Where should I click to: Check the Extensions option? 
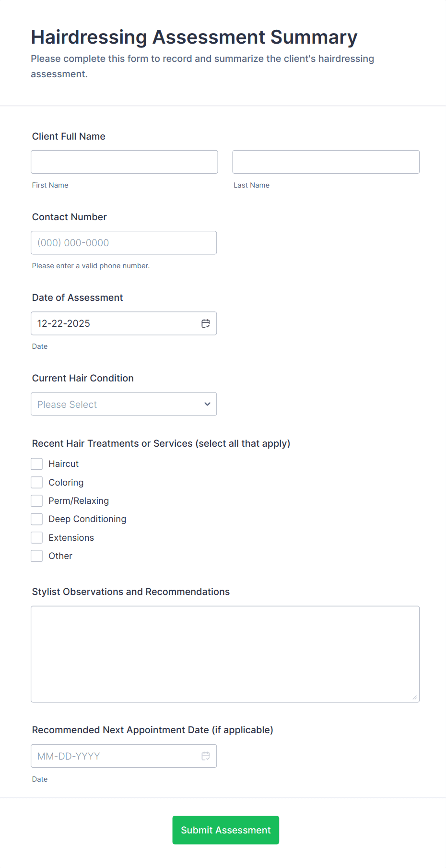coord(36,537)
